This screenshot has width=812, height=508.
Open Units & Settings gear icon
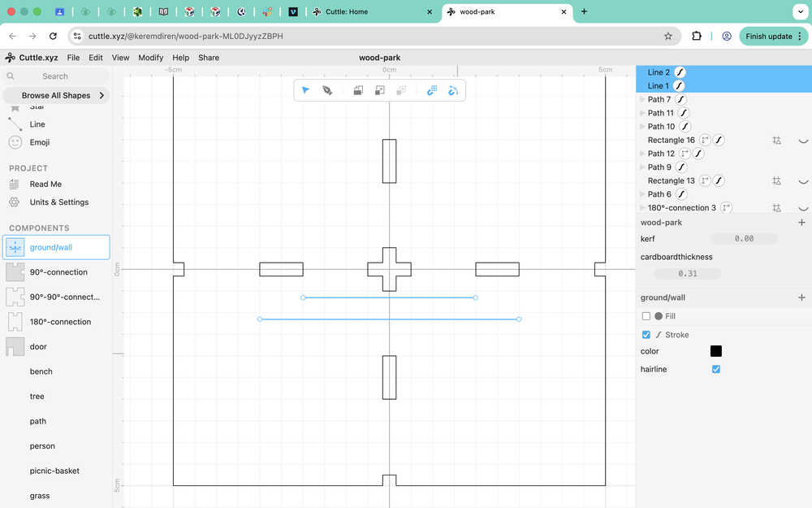click(x=15, y=202)
